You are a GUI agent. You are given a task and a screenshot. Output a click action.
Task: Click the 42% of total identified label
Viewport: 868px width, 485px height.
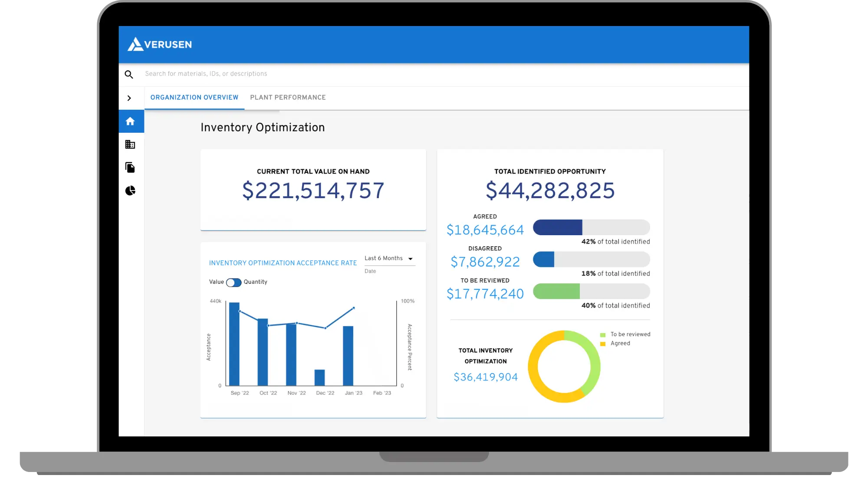click(x=615, y=242)
